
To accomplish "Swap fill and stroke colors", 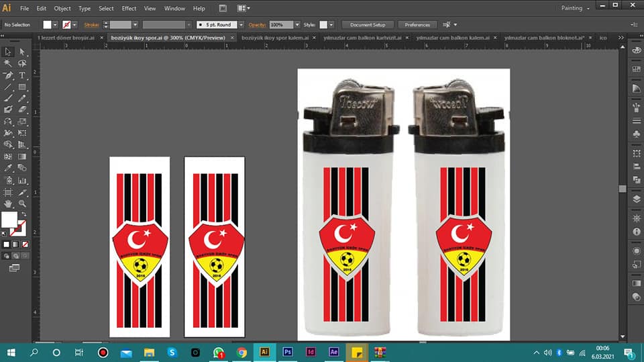I will [24, 214].
